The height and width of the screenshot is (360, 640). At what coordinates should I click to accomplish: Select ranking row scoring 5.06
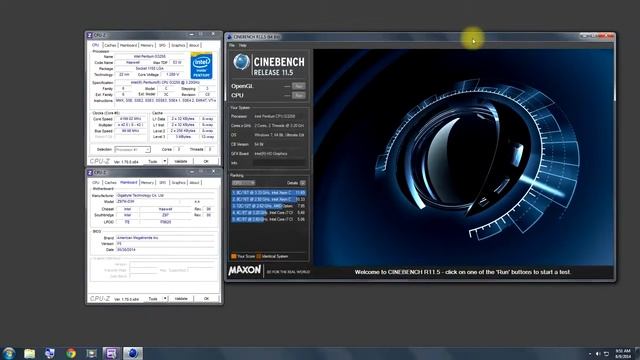(x=269, y=219)
